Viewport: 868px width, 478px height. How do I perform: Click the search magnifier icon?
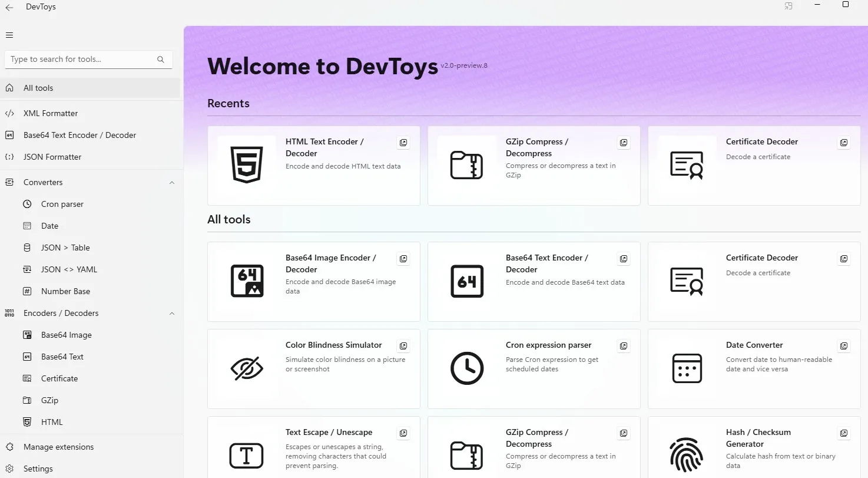(161, 60)
